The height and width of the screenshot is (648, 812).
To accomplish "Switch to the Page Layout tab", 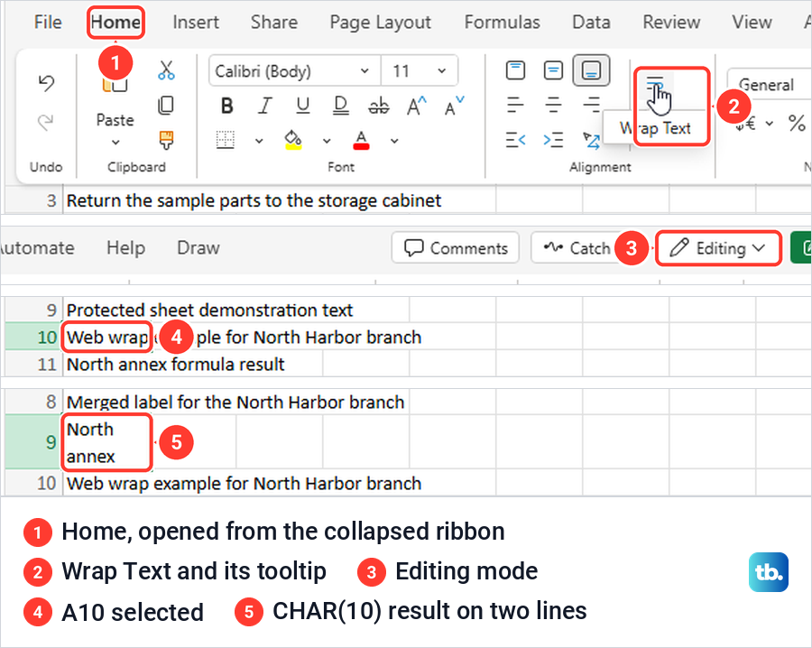I will (381, 23).
